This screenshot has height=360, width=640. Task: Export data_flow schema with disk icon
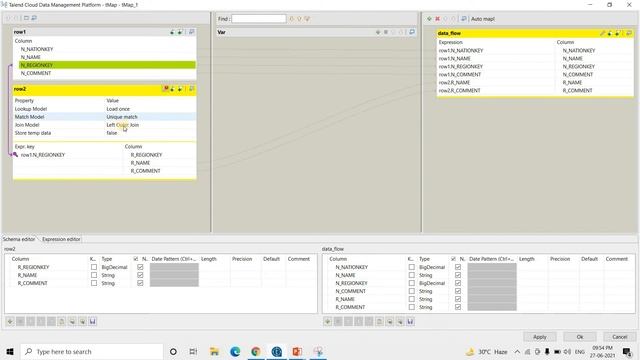[410, 321]
